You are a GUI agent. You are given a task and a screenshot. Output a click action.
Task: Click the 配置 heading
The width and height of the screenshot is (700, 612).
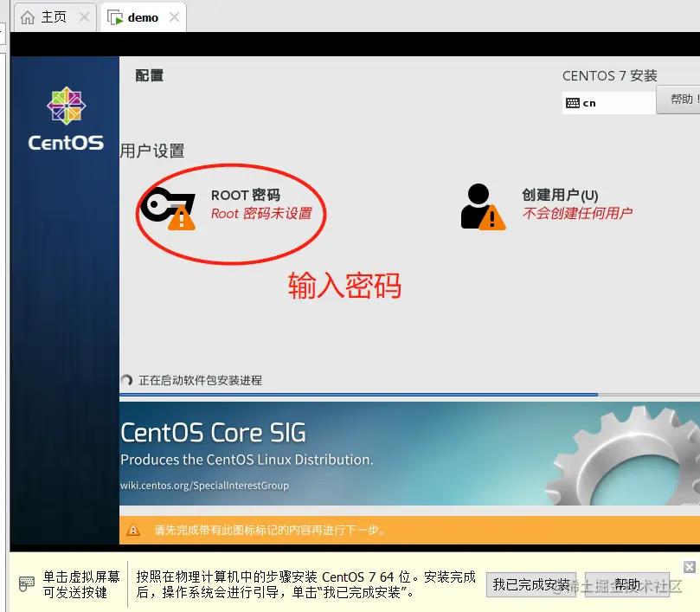(x=150, y=75)
